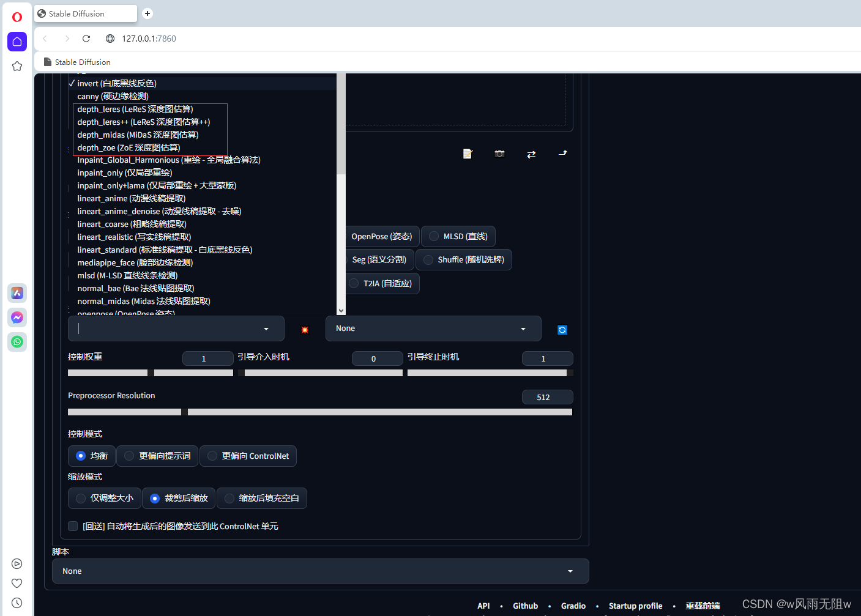Click the preprocessor list scrollbar down arrow

coord(341,311)
